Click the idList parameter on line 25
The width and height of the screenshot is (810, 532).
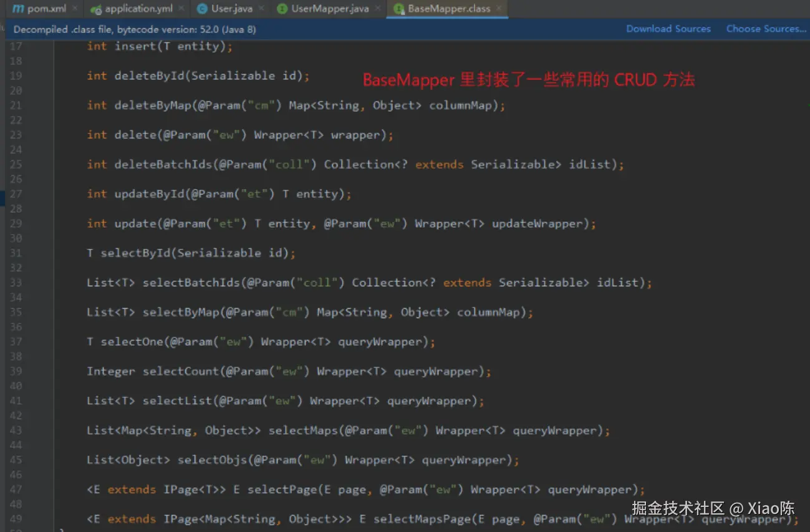pyautogui.click(x=590, y=164)
